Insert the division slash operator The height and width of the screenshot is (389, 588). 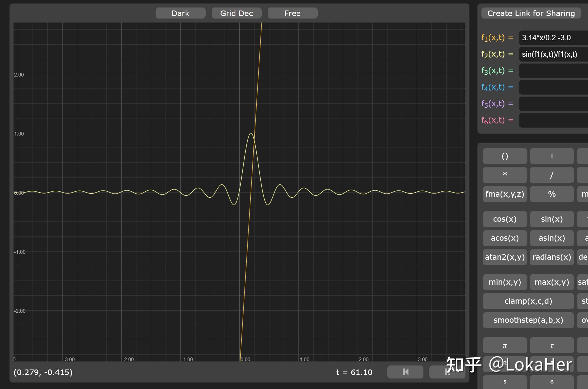551,175
